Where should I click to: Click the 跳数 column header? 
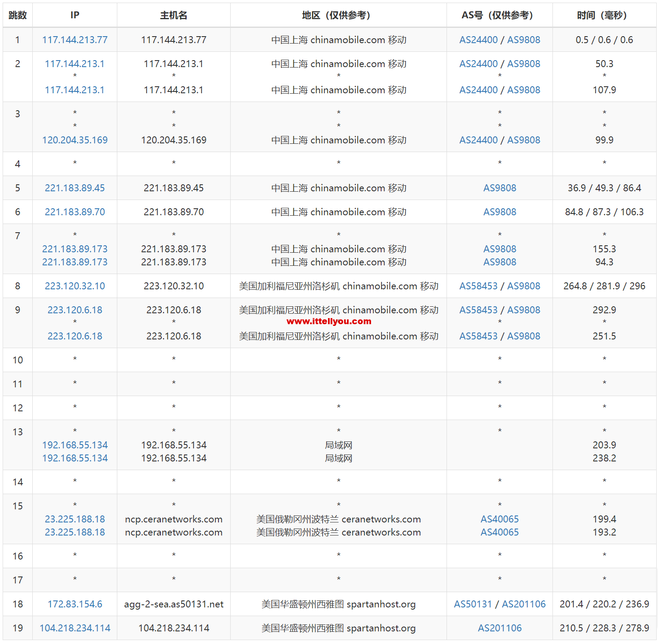(17, 15)
